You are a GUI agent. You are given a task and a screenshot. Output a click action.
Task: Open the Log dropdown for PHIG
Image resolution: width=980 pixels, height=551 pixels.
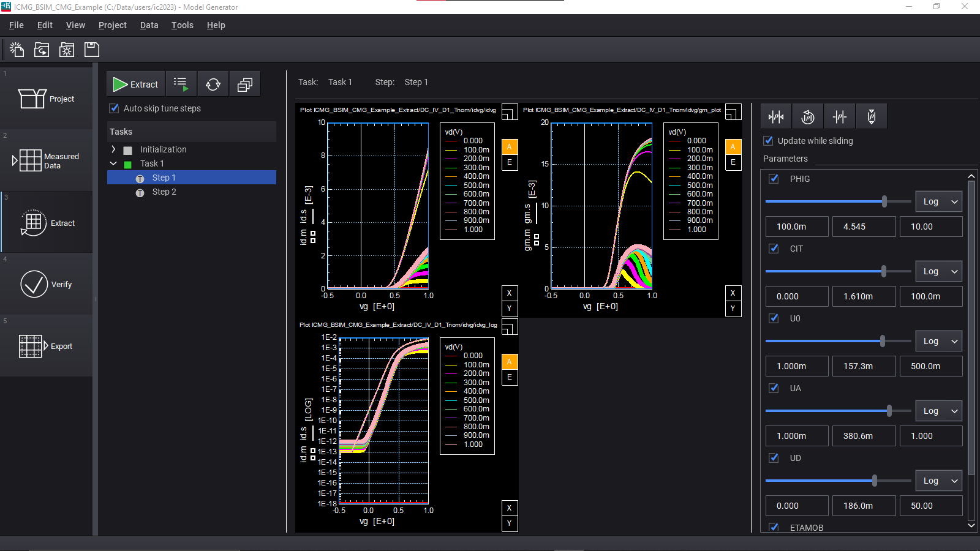pyautogui.click(x=938, y=201)
